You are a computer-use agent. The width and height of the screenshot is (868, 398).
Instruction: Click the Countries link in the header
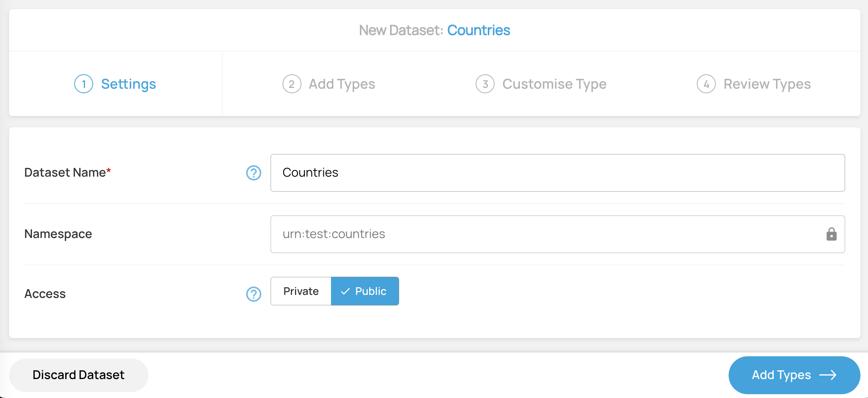coord(479,30)
